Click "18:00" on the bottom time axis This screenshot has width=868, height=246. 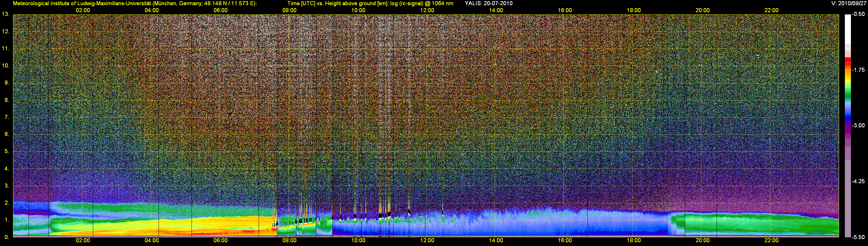point(633,241)
